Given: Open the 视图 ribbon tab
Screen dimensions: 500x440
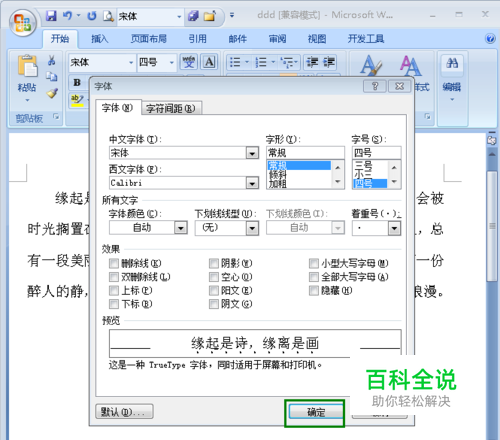Looking at the screenshot, I should pos(317,39).
